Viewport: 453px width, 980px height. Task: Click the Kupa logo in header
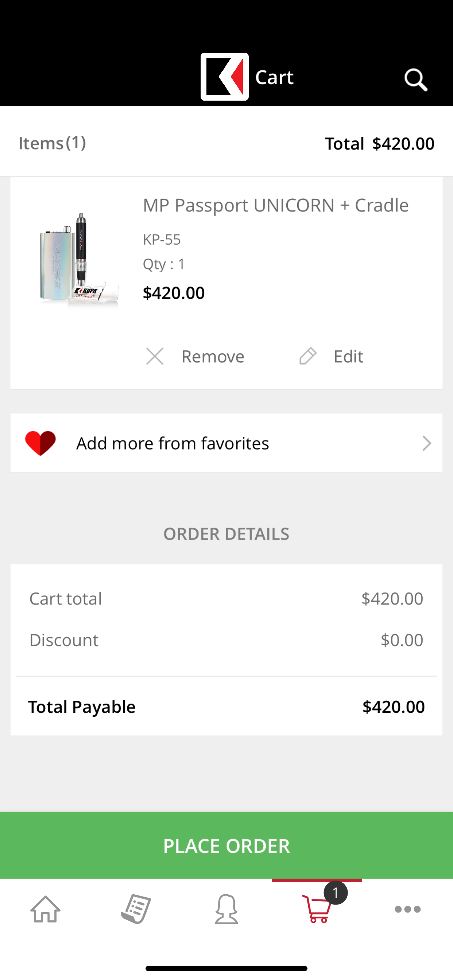coord(225,77)
